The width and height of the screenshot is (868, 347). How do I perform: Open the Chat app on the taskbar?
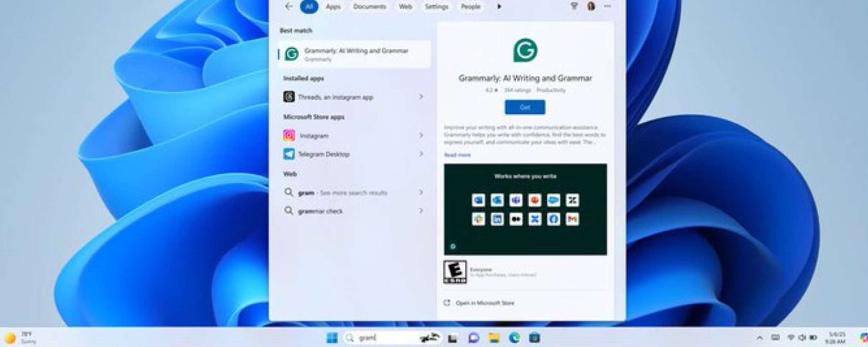[474, 338]
